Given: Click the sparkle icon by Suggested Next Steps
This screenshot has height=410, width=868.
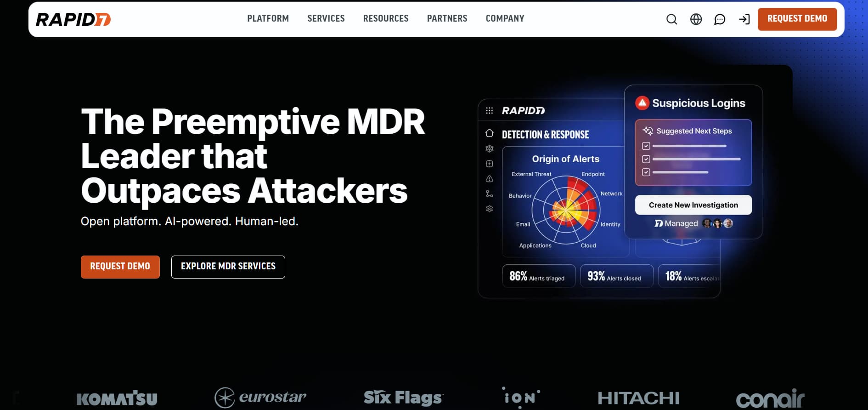Looking at the screenshot, I should (648, 131).
